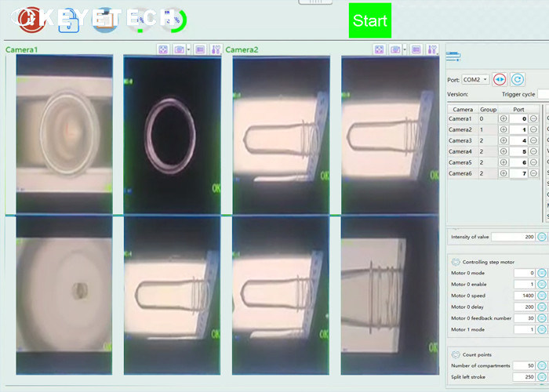This screenshot has width=549, height=392.
Task: Click Camera1 fit-to-window icon
Action: 163,49
